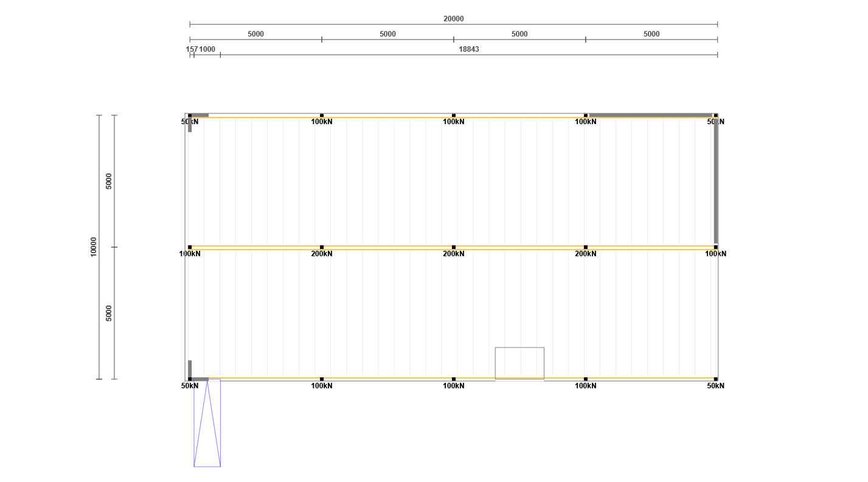
Task: Select the first horizontal 5000 bay dimension
Action: (255, 34)
